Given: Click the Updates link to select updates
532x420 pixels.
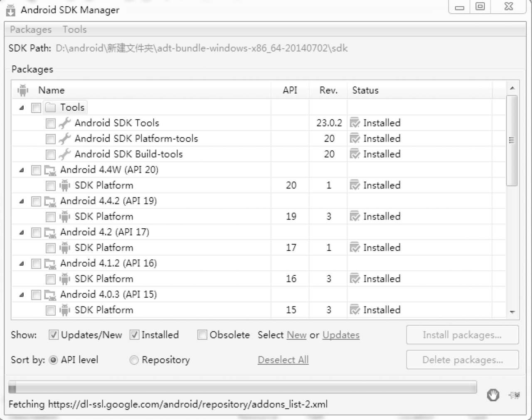Looking at the screenshot, I should tap(341, 335).
